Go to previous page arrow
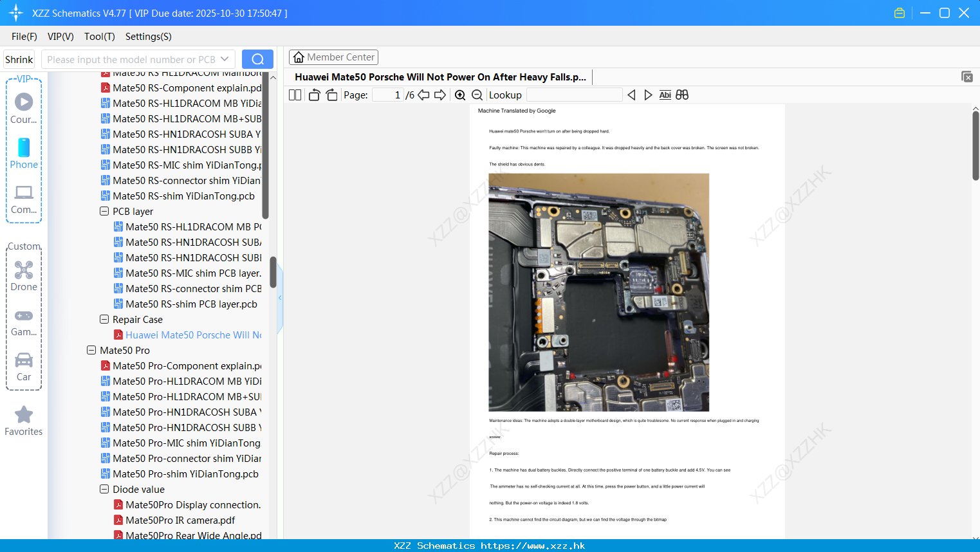980x552 pixels. coord(423,95)
